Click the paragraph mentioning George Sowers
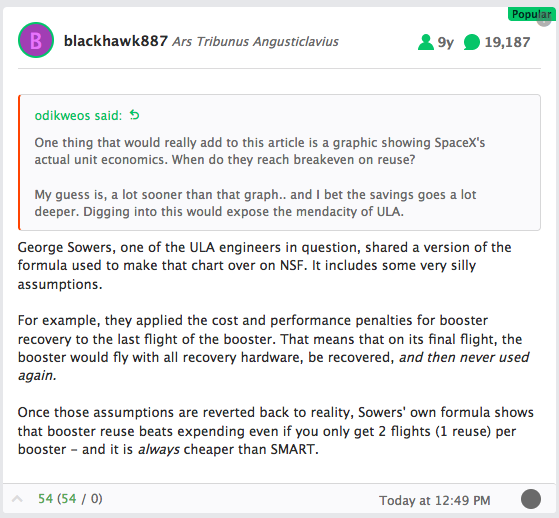The height and width of the screenshot is (518, 559). click(265, 266)
